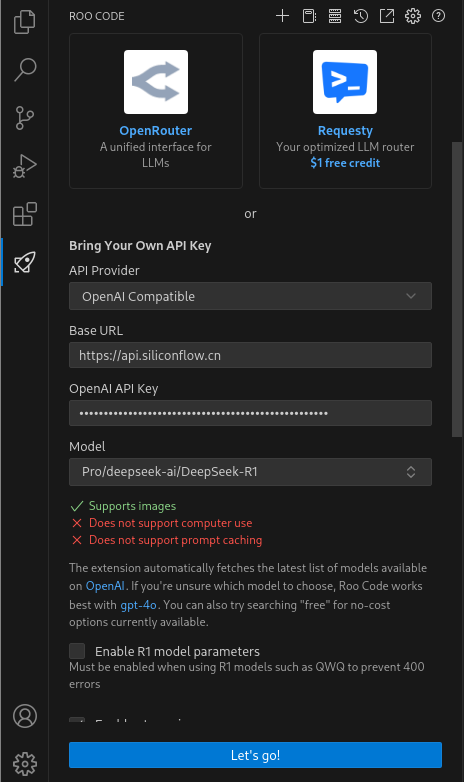Open the Search view icon
Image resolution: width=464 pixels, height=782 pixels.
point(24,70)
